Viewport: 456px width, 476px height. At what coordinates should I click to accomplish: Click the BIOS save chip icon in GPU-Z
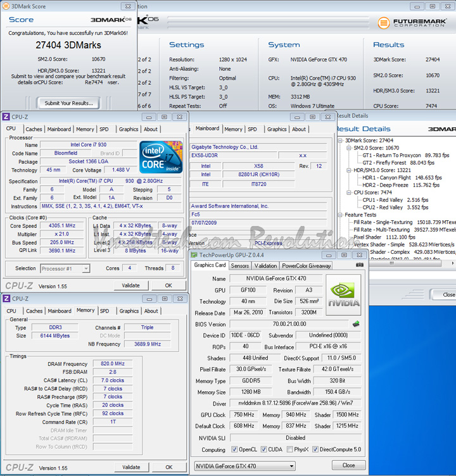pos(356,324)
